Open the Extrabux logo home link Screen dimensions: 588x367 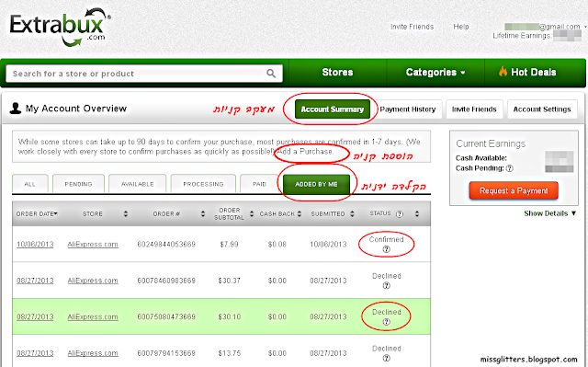pos(60,27)
